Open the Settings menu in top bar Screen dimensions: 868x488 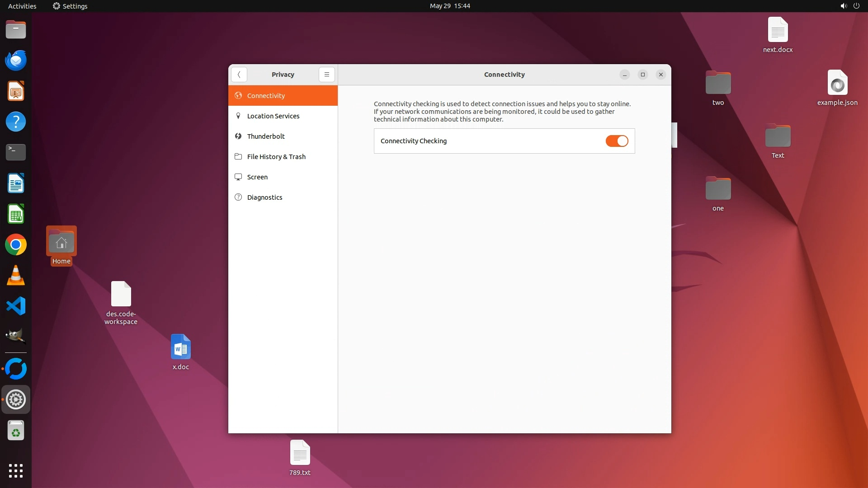(x=70, y=6)
